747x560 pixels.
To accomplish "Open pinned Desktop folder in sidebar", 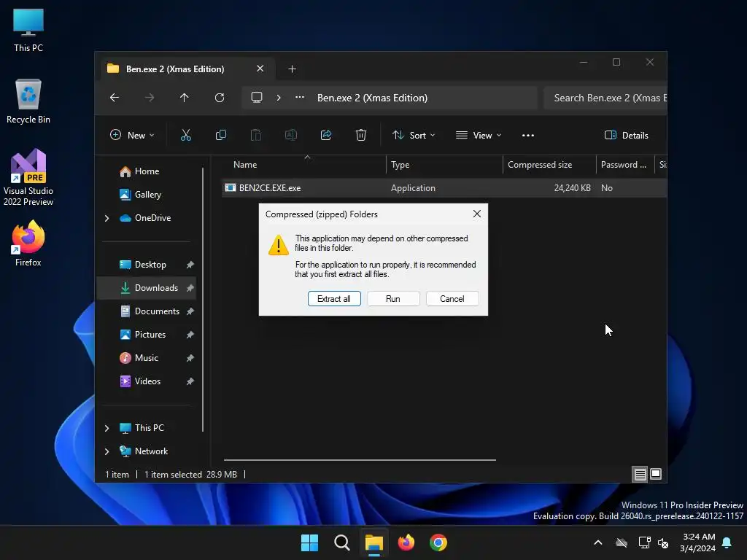I will click(150, 265).
